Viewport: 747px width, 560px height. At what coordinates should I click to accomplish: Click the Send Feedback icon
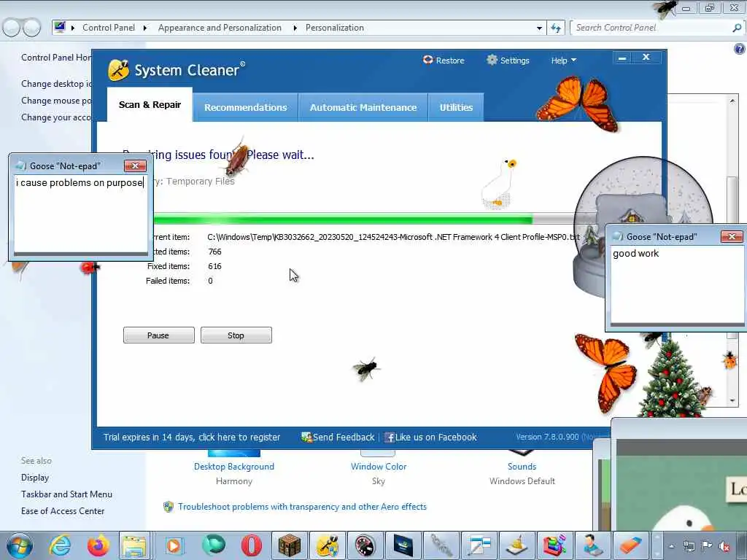pyautogui.click(x=306, y=437)
